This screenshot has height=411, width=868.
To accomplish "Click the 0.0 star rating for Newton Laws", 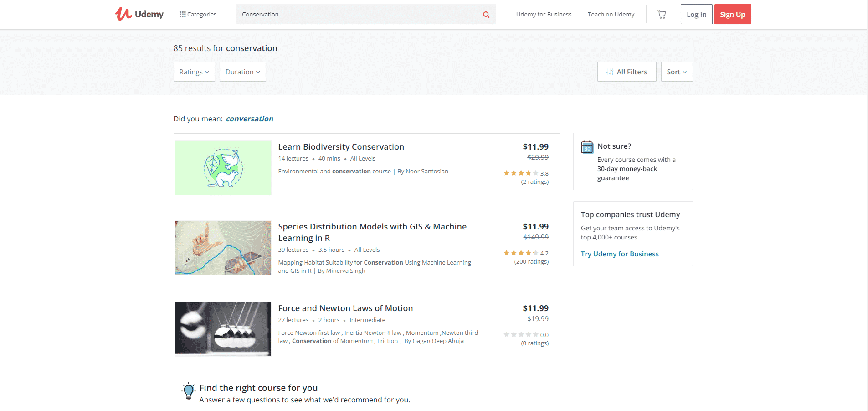I will pos(526,335).
